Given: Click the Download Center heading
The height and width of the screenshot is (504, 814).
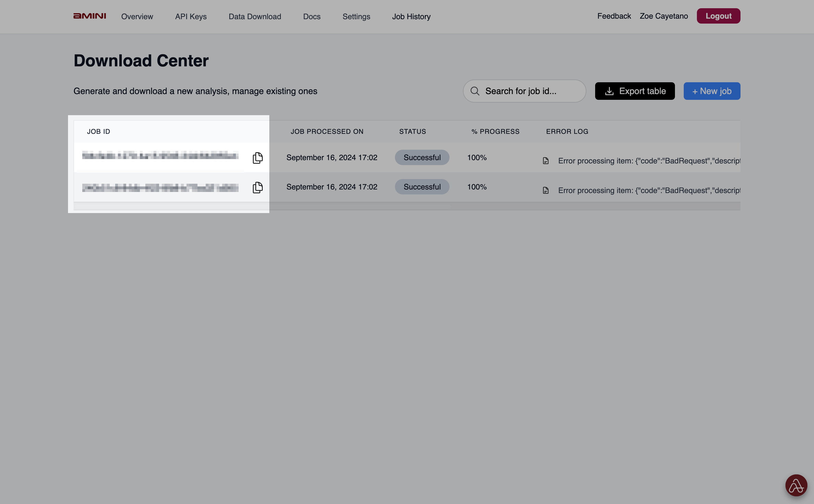Looking at the screenshot, I should click(141, 61).
